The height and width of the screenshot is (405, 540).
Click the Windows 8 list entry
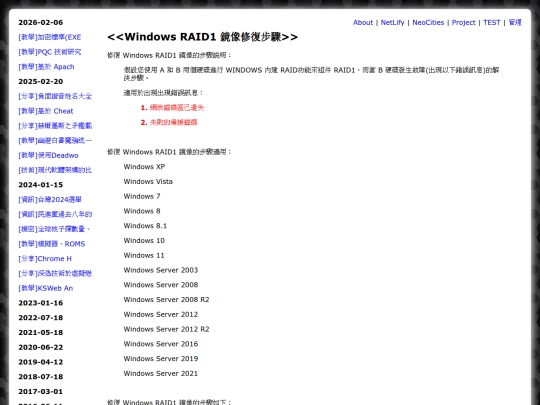pos(142,211)
